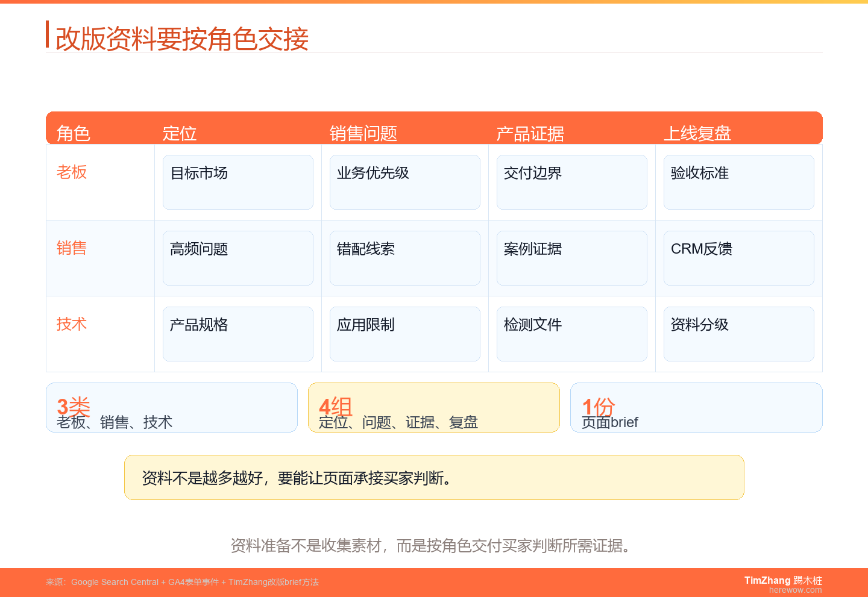Select the 高频问题 cell card
Image resolution: width=868 pixels, height=597 pixels.
click(238, 258)
